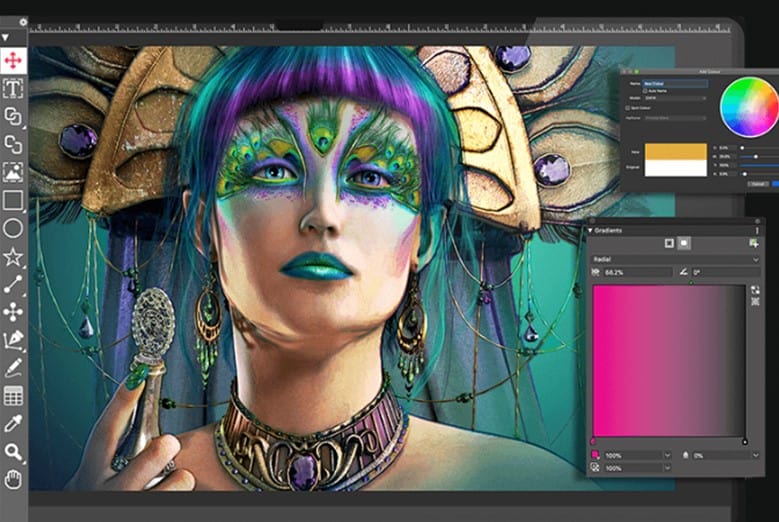Open the colour Model dropdown
This screenshot has width=779, height=522.
(x=676, y=98)
